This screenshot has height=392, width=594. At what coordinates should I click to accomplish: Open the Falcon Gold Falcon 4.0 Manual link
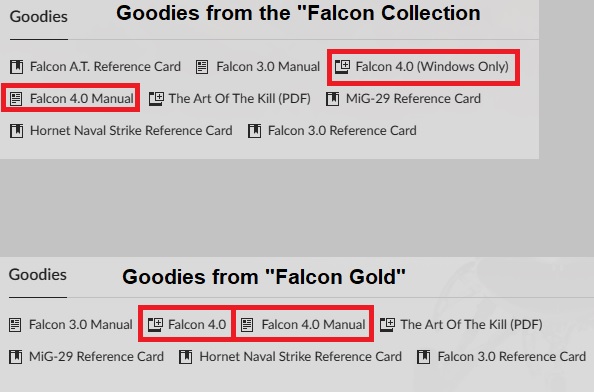313,325
